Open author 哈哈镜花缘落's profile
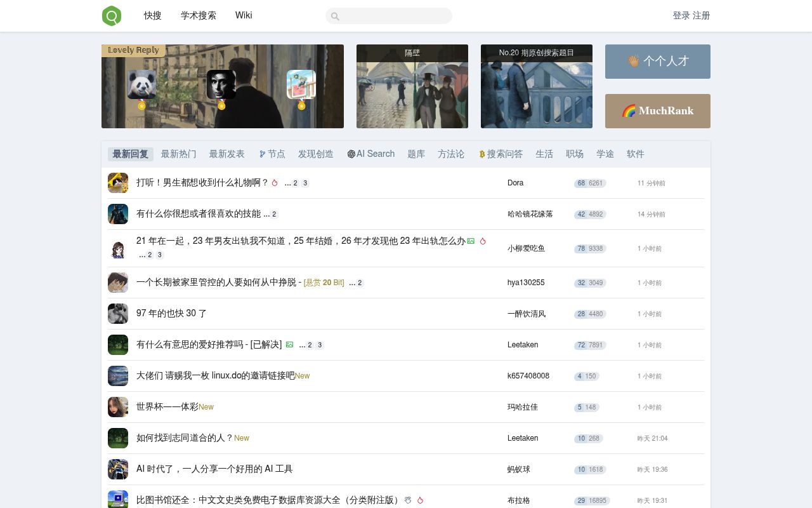 pos(530,214)
